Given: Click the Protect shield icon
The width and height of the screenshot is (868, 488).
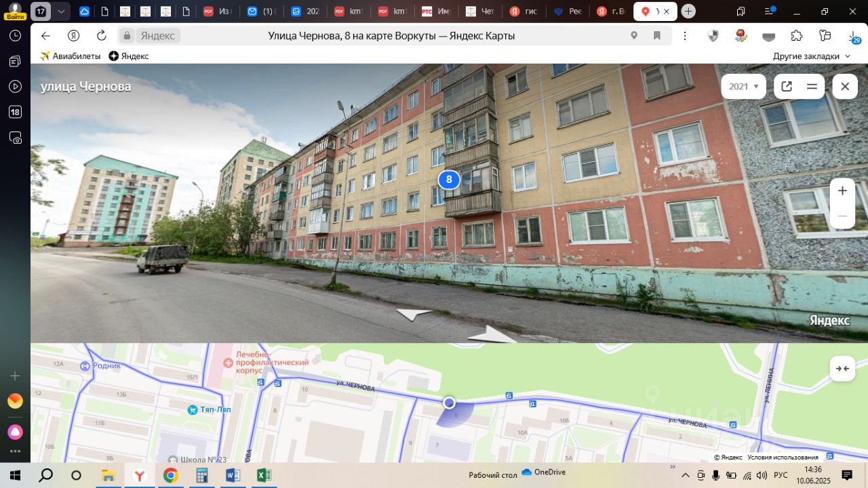Looking at the screenshot, I should click(x=713, y=36).
